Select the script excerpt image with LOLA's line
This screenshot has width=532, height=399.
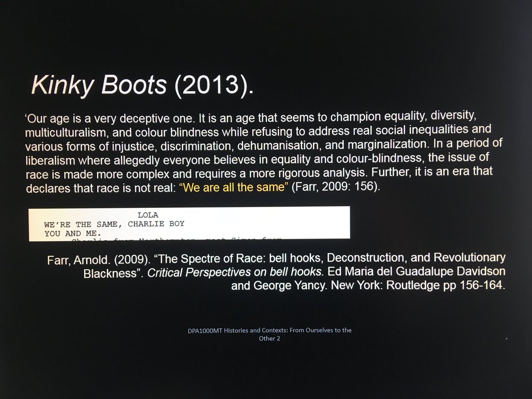tap(189, 224)
